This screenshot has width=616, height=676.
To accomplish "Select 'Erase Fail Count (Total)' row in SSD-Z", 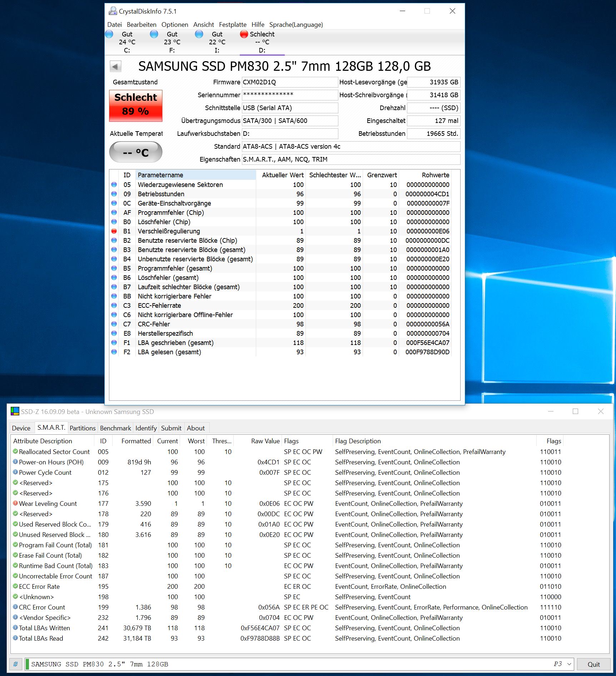I will pos(288,555).
